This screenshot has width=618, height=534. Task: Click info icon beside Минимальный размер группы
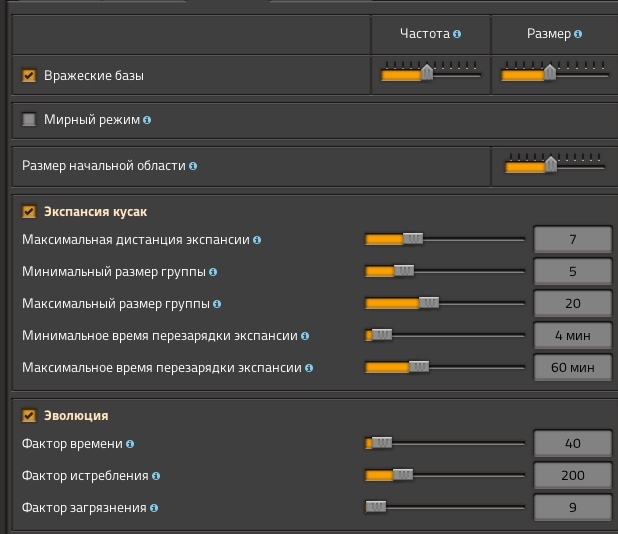213,272
